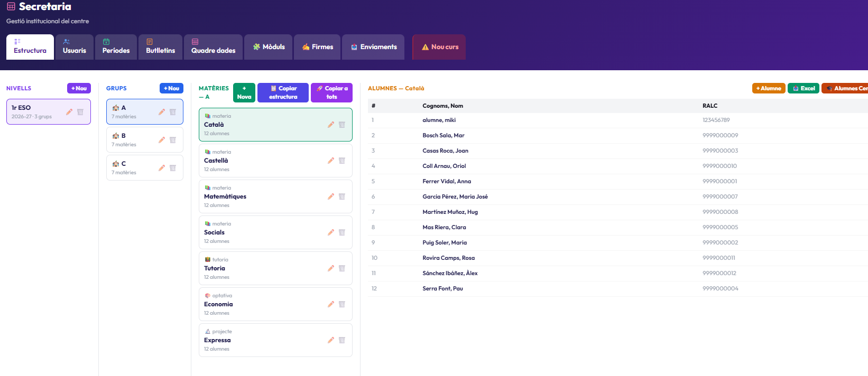Image resolution: width=868 pixels, height=376 pixels.
Task: Delete the Socials subject trash icon
Action: click(x=342, y=232)
